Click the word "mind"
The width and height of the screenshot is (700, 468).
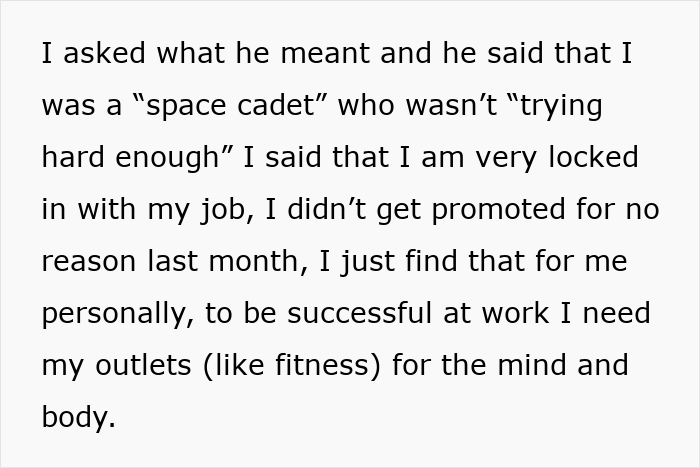coord(529,366)
